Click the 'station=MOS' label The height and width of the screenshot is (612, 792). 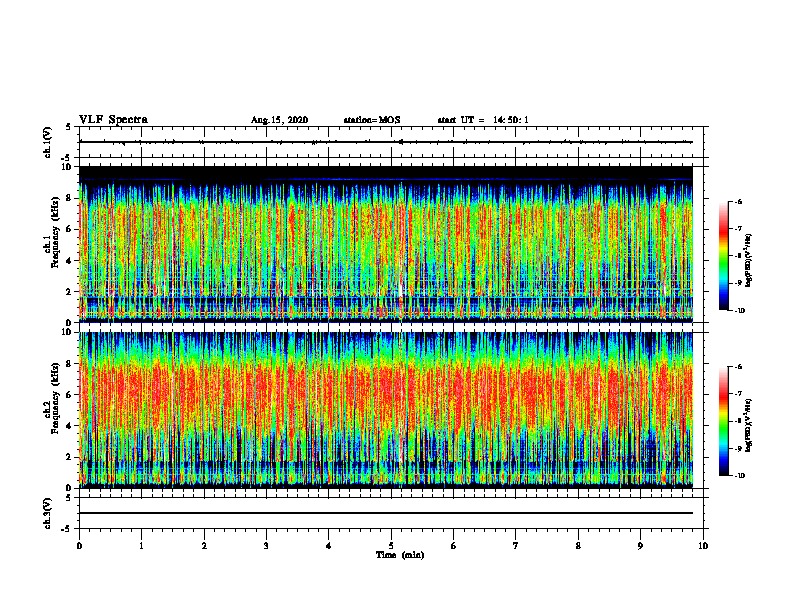coord(372,120)
